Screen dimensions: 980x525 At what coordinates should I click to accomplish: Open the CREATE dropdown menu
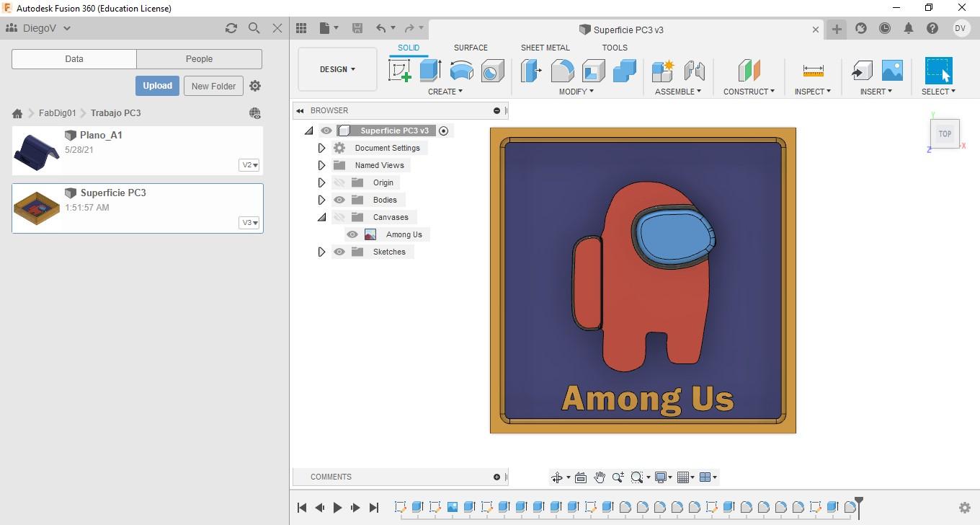445,92
